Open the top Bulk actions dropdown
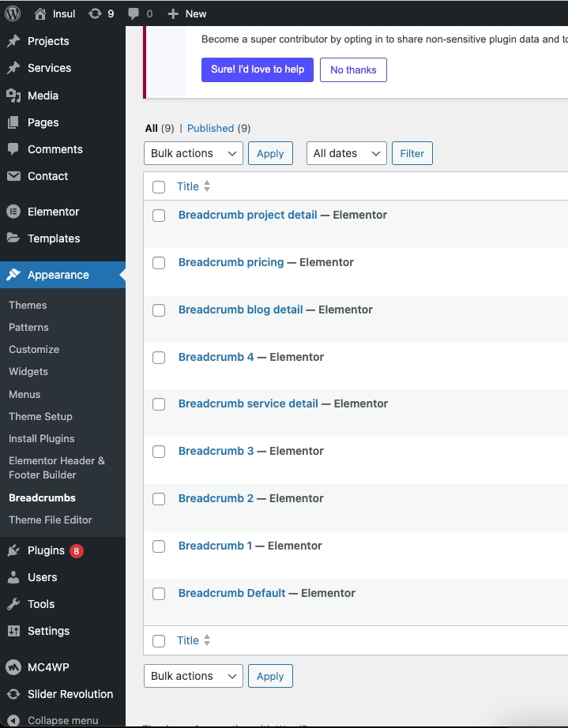Image resolution: width=568 pixels, height=728 pixels. pos(193,153)
